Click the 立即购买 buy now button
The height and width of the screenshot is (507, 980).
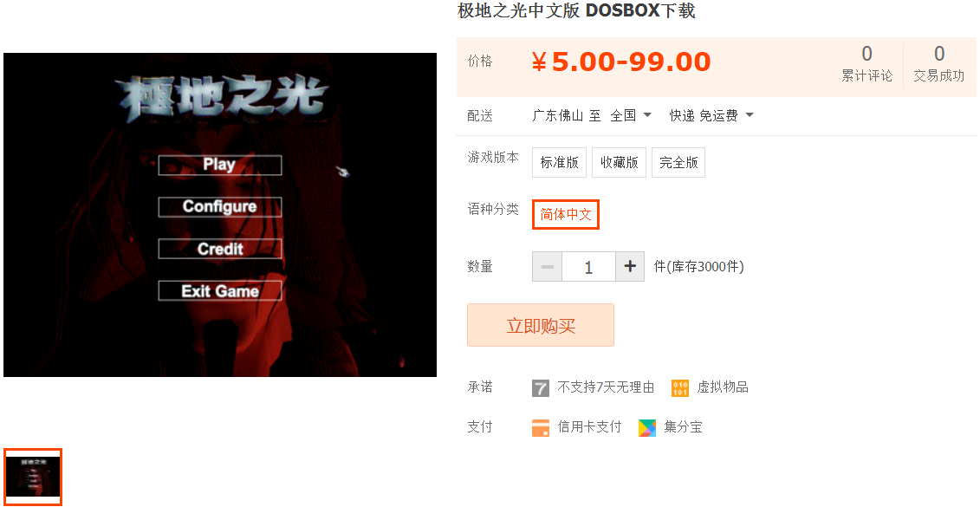tap(541, 325)
